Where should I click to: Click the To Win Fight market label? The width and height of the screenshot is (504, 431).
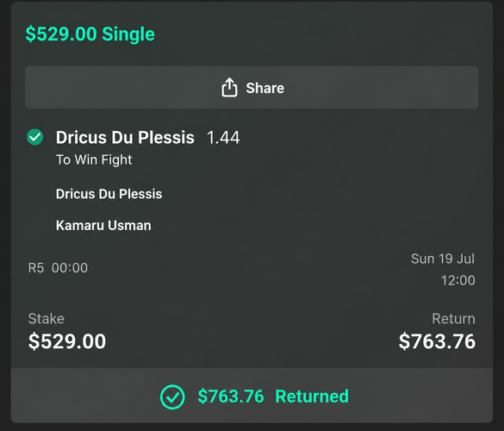pyautogui.click(x=94, y=159)
